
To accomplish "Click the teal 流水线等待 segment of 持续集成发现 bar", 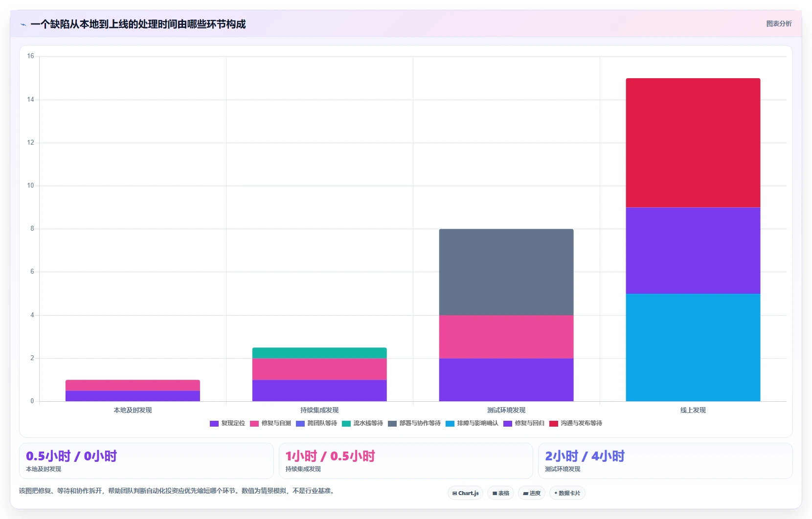I will click(x=319, y=353).
